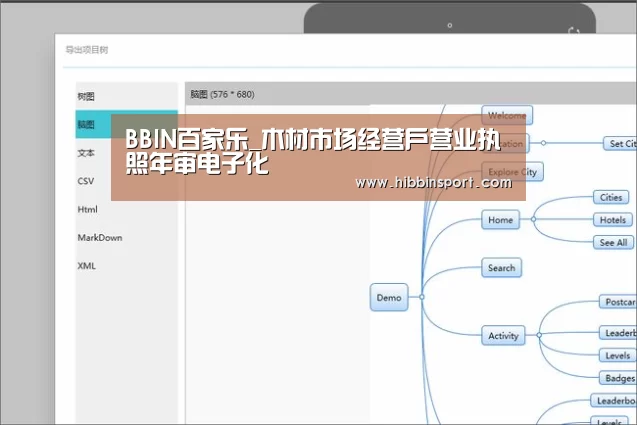Screen dimensions: 637x425
Task: Click the Search node in mind map
Action: click(x=501, y=268)
